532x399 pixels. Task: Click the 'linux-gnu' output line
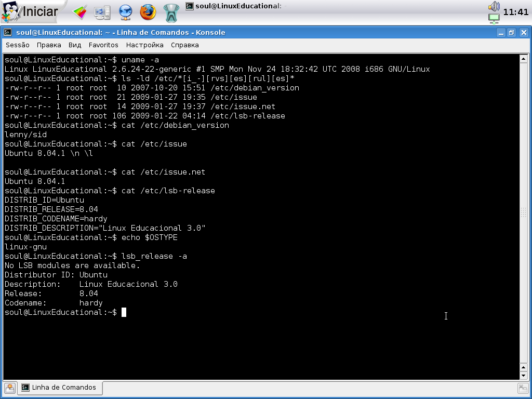(x=26, y=247)
